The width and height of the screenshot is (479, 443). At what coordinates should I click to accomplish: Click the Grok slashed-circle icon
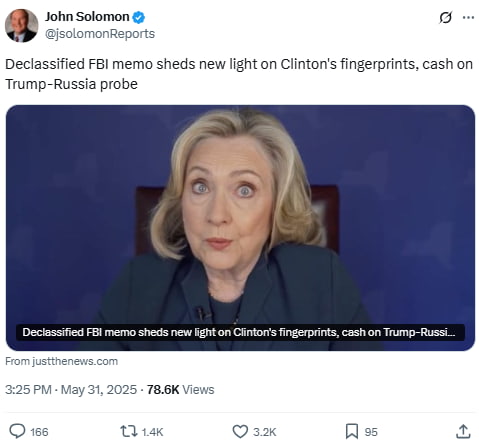(445, 17)
